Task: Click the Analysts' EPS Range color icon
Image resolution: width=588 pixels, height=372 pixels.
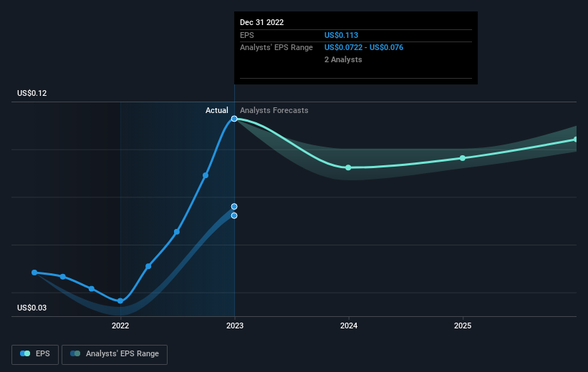Action: pos(75,353)
